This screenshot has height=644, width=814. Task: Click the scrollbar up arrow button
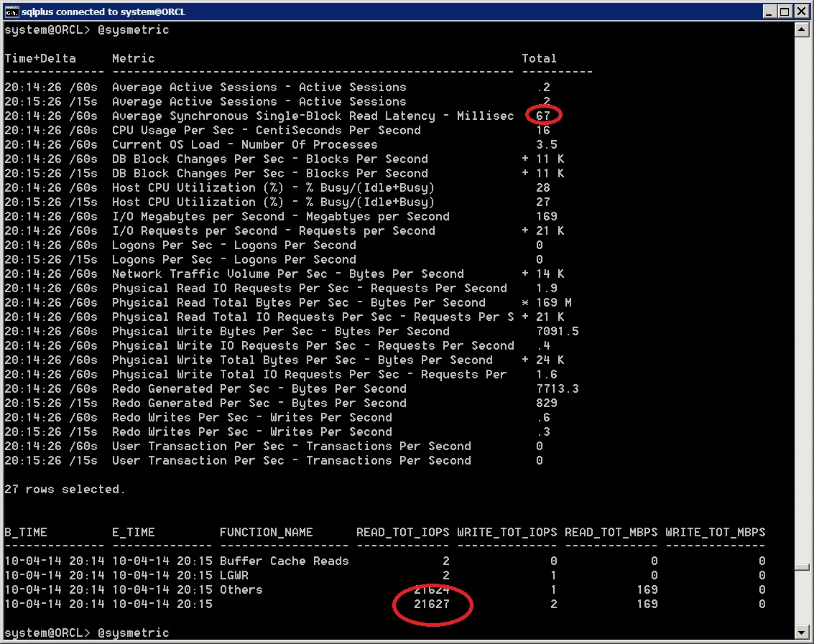802,30
